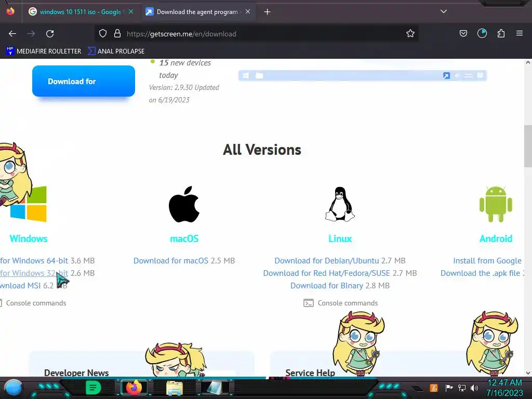
Task: Open the tracking protection shield icon
Action: (103, 34)
